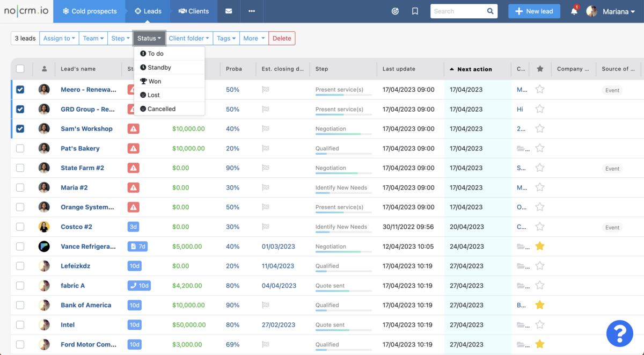Sort by the Next action column
This screenshot has height=355, width=644.
click(x=474, y=69)
